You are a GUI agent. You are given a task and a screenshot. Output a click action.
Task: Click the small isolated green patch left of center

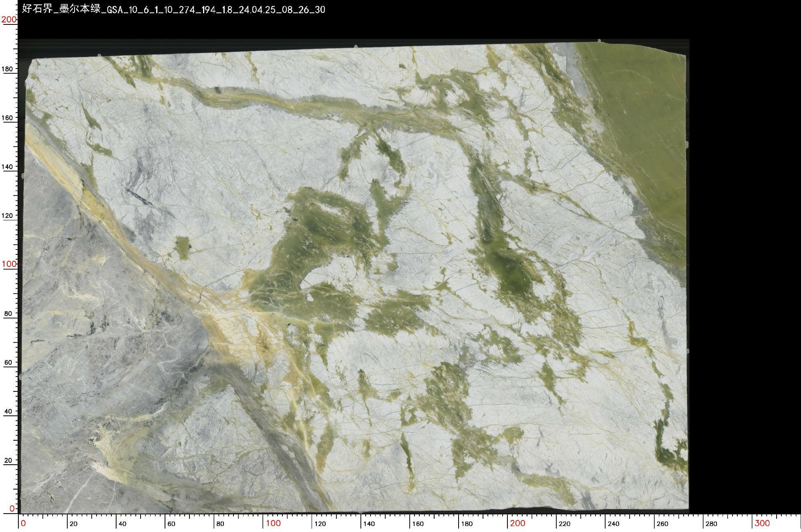click(183, 247)
